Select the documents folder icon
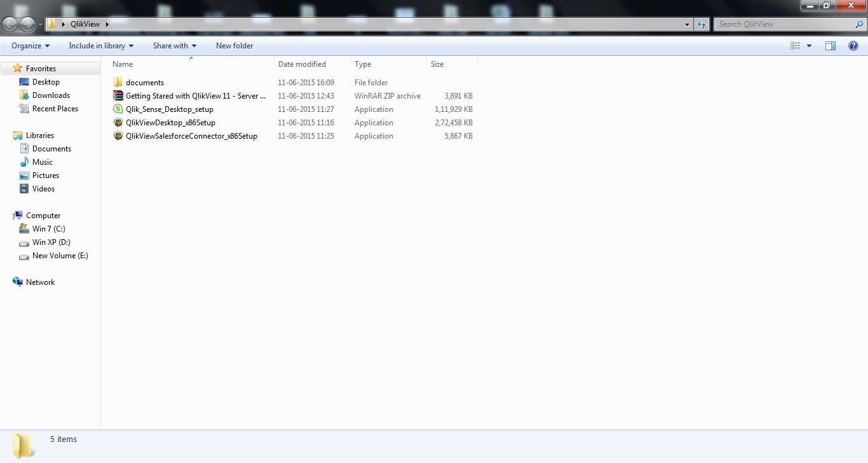 pyautogui.click(x=118, y=83)
